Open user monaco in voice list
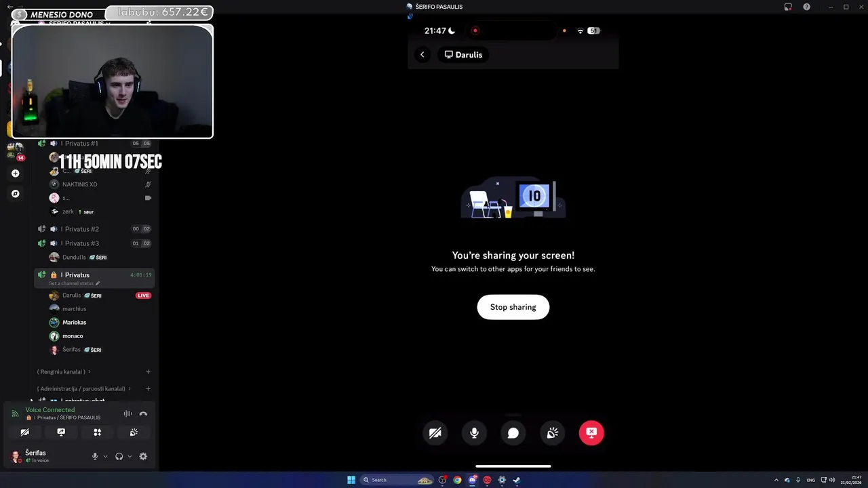Image resolution: width=868 pixels, height=488 pixels. [x=100, y=335]
